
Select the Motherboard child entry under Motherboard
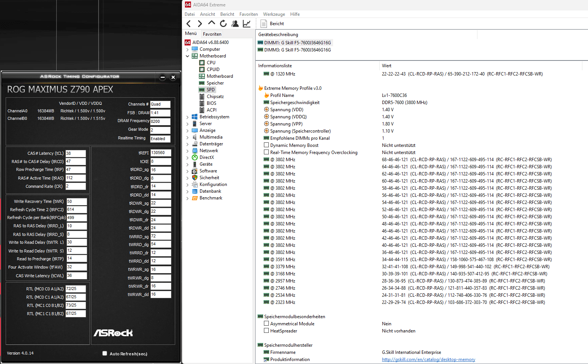(x=220, y=76)
